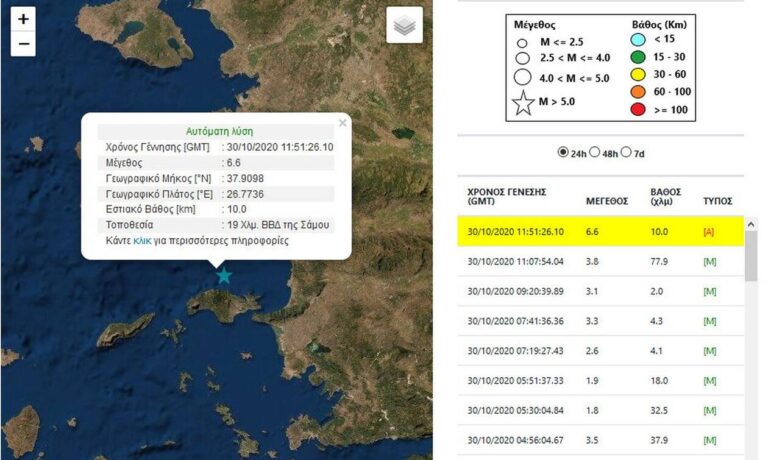This screenshot has height=460, width=768.
Task: Click the [A] type tag in highlighted row
Action: tap(709, 232)
